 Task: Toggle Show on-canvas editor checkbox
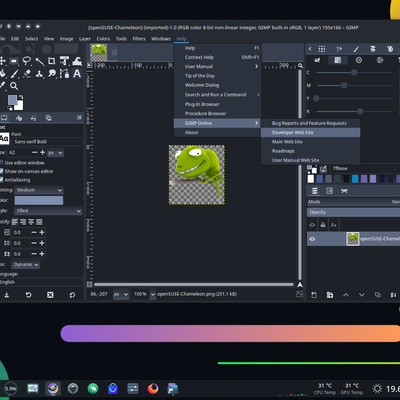tap(2, 171)
